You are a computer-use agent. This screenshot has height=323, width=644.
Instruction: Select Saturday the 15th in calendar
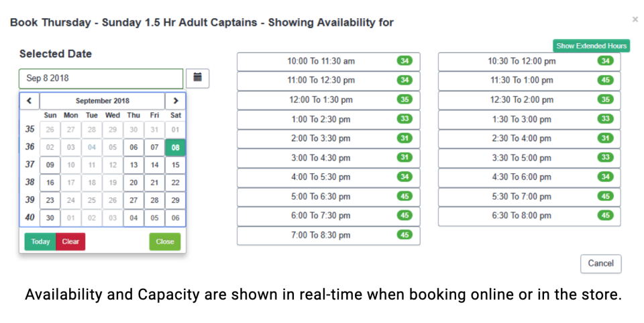tap(175, 165)
